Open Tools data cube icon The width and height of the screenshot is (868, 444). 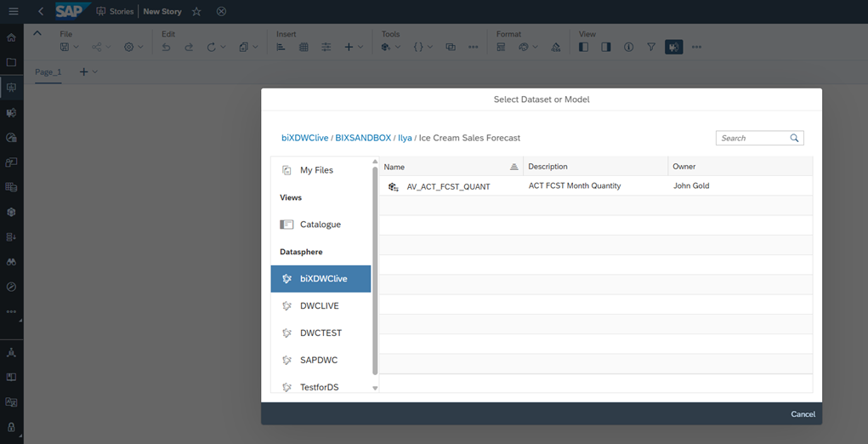tap(386, 47)
